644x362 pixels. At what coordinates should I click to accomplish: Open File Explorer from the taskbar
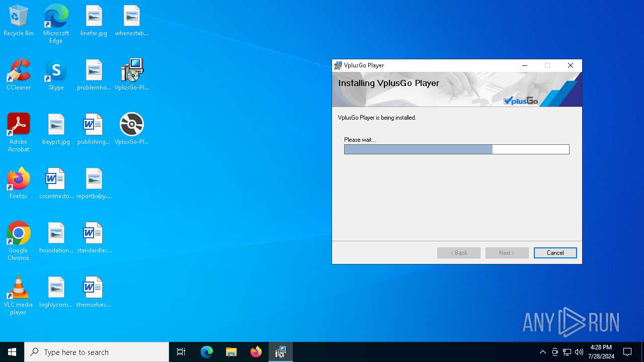[x=231, y=352]
